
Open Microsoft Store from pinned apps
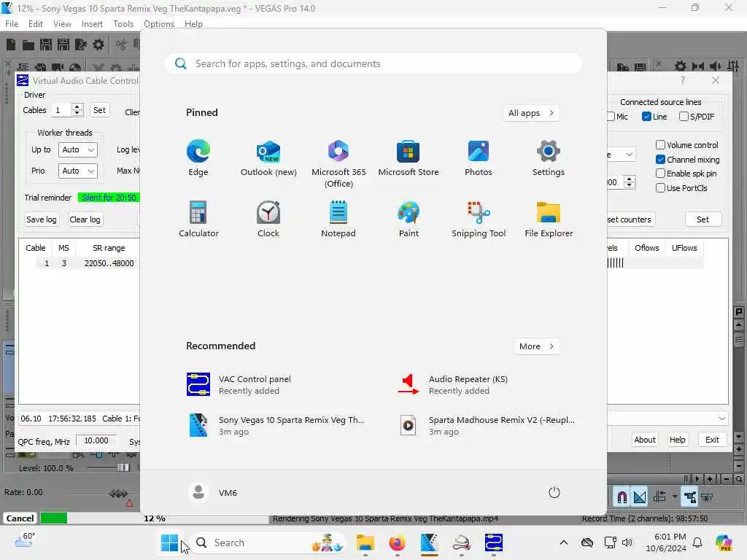point(409,158)
